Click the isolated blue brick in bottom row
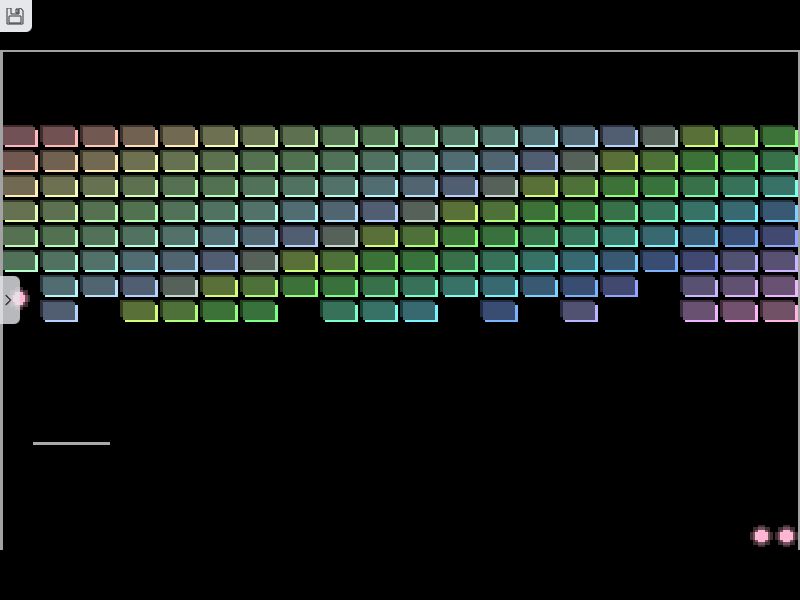800x600 pixels. pyautogui.click(x=499, y=311)
